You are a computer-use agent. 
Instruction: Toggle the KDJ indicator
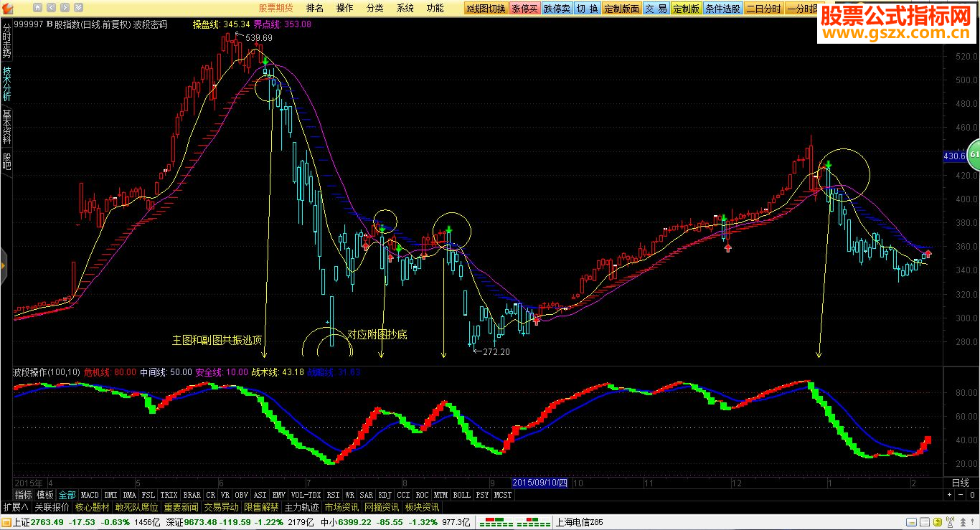385,495
